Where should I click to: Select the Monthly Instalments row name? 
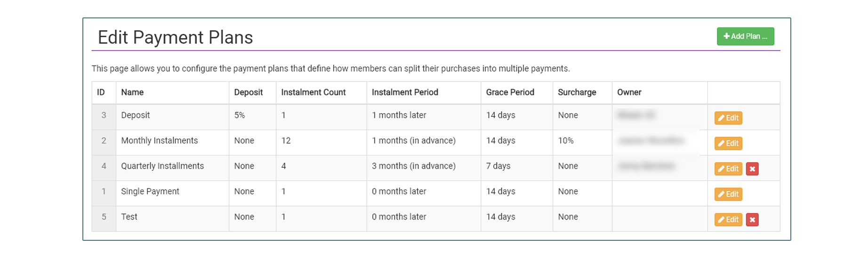(x=159, y=140)
